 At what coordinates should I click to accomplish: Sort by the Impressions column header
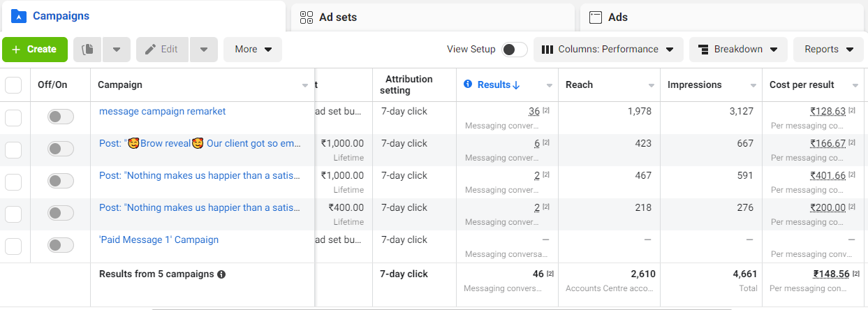point(695,84)
